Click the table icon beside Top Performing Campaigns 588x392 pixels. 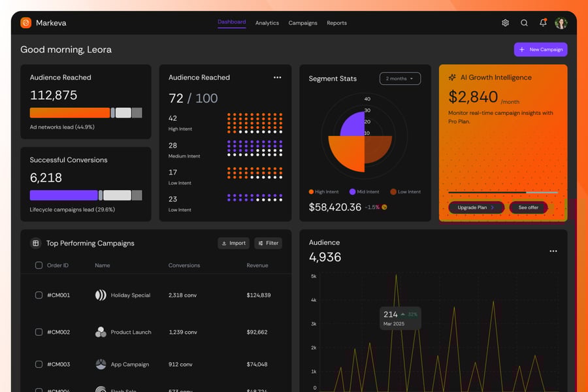36,243
